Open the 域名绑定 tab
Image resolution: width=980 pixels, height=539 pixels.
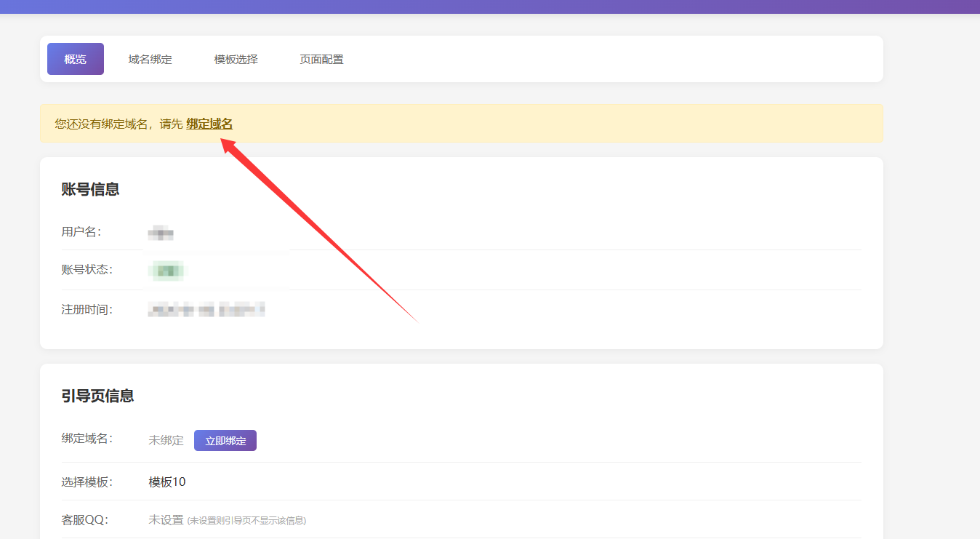pyautogui.click(x=150, y=60)
